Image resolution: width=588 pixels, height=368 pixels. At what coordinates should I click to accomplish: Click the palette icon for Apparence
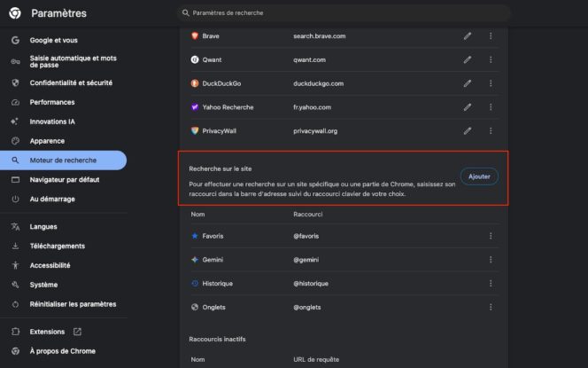pos(15,141)
